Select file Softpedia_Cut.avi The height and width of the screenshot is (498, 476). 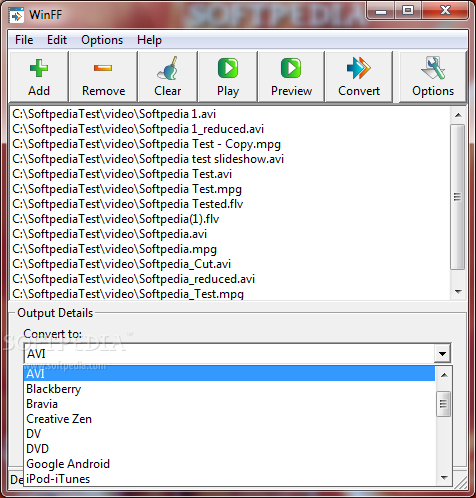pyautogui.click(x=230, y=264)
